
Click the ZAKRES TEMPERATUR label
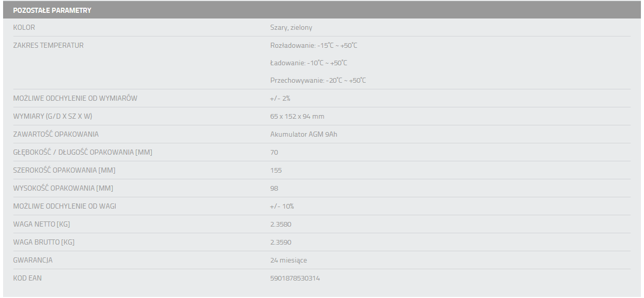pos(48,45)
